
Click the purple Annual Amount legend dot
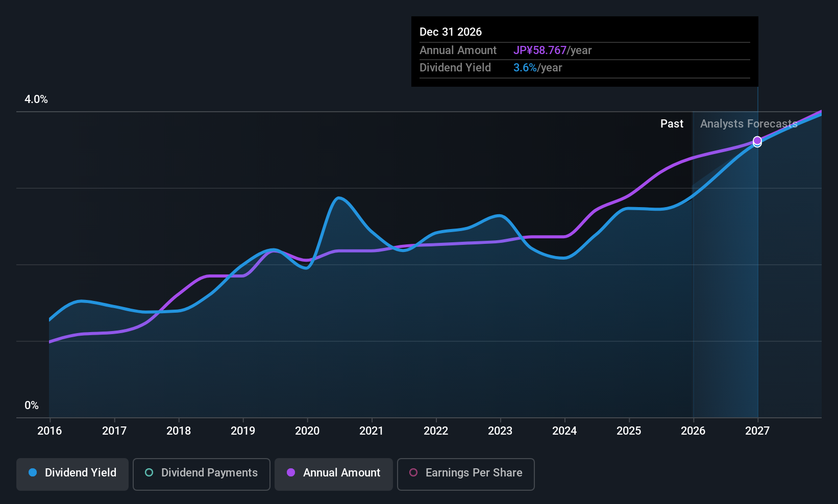click(x=291, y=472)
